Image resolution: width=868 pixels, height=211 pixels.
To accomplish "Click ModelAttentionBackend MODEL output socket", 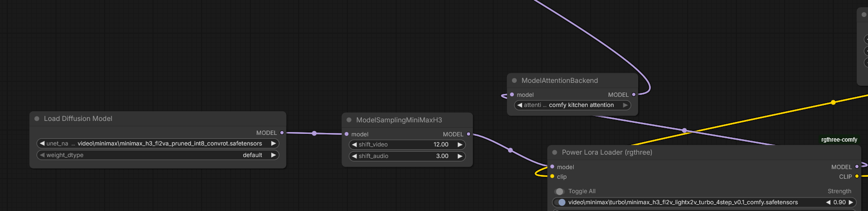I will [x=634, y=94].
